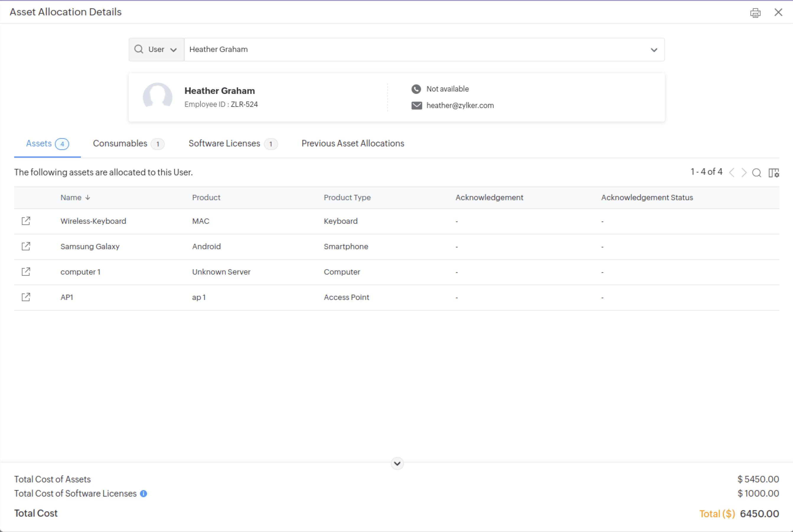Open Previous Asset Allocations tab
Screen dimensions: 793x532
tap(353, 143)
